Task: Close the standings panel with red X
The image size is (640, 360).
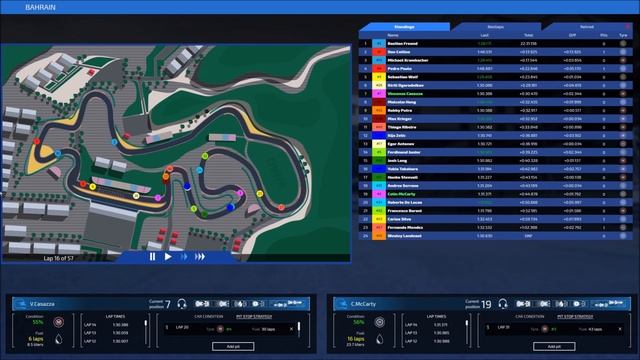Action: pyautogui.click(x=629, y=27)
